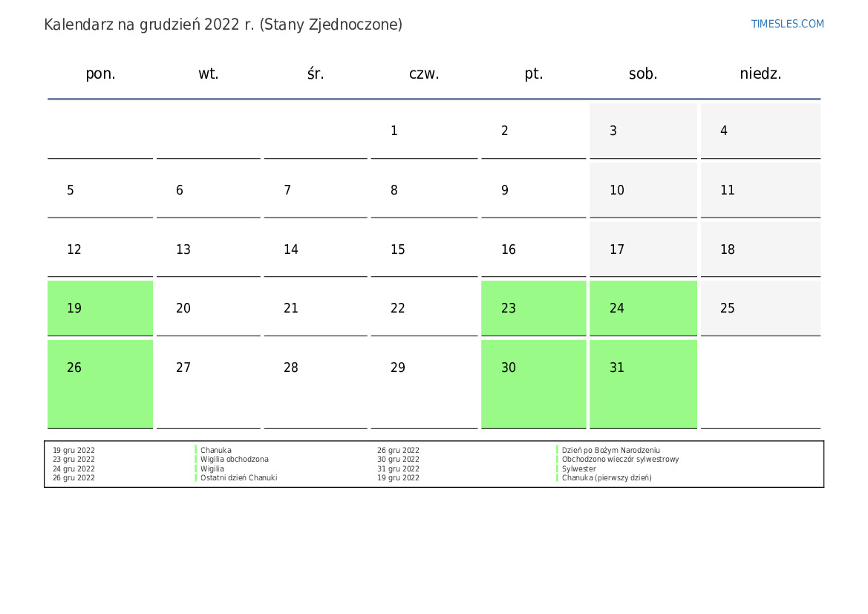Click the Wigilia obchodzona legend entry

[x=234, y=460]
